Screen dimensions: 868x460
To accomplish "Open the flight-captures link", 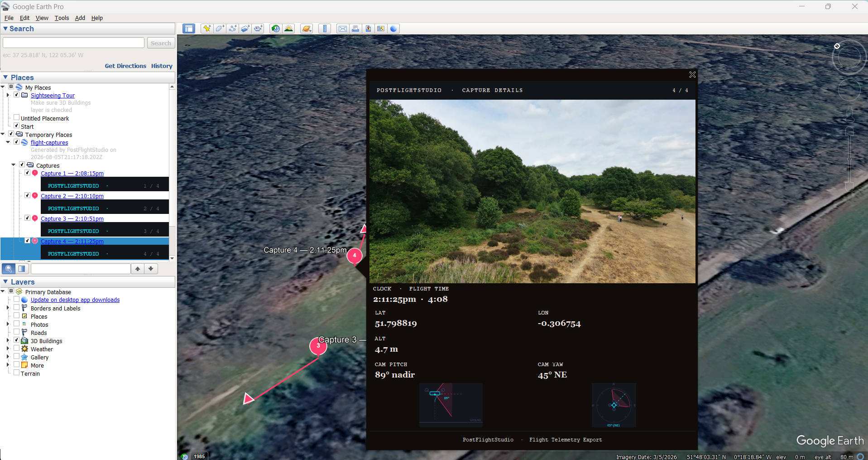I will pyautogui.click(x=49, y=142).
